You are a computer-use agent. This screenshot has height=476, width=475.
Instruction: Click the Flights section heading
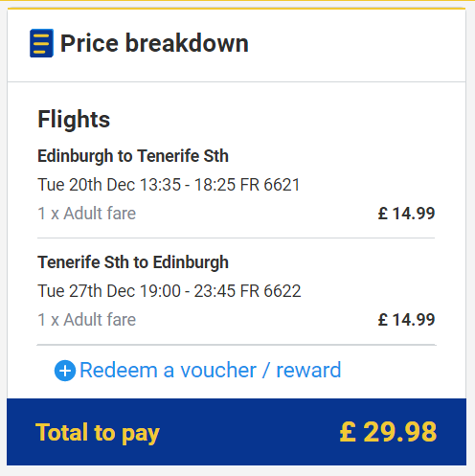(74, 119)
